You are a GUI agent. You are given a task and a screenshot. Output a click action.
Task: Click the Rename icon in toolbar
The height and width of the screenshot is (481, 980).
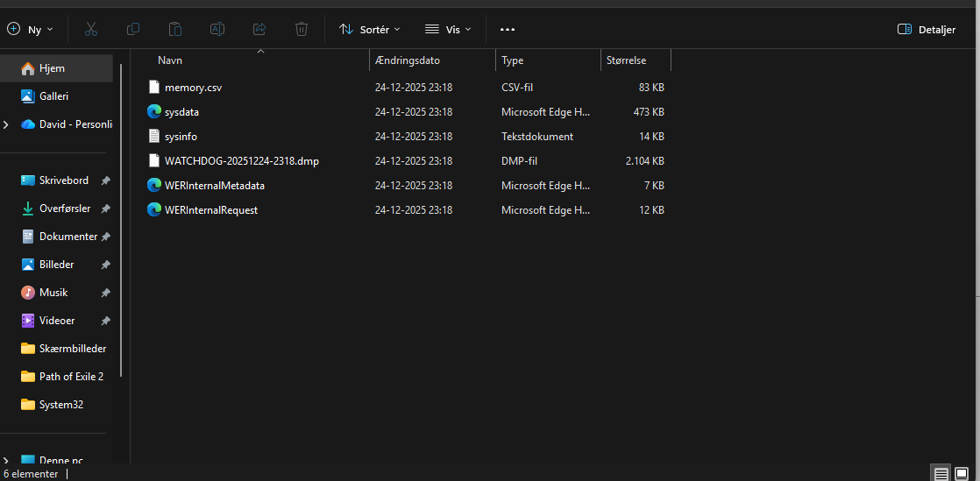click(217, 30)
